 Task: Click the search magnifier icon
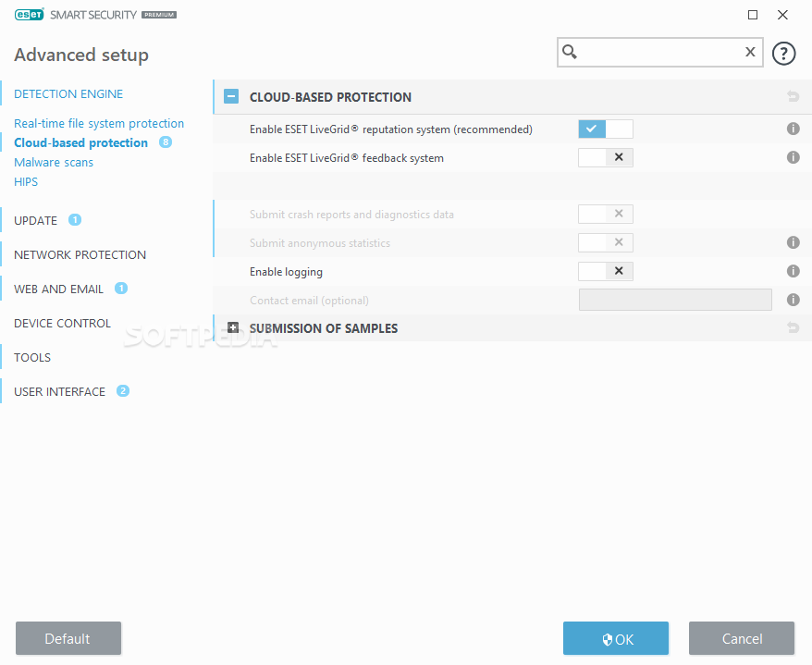(570, 52)
